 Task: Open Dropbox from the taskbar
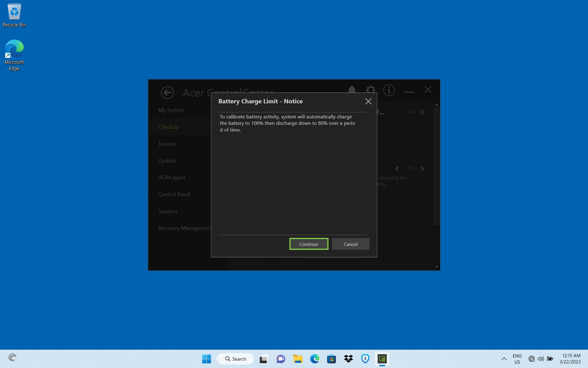coord(348,358)
